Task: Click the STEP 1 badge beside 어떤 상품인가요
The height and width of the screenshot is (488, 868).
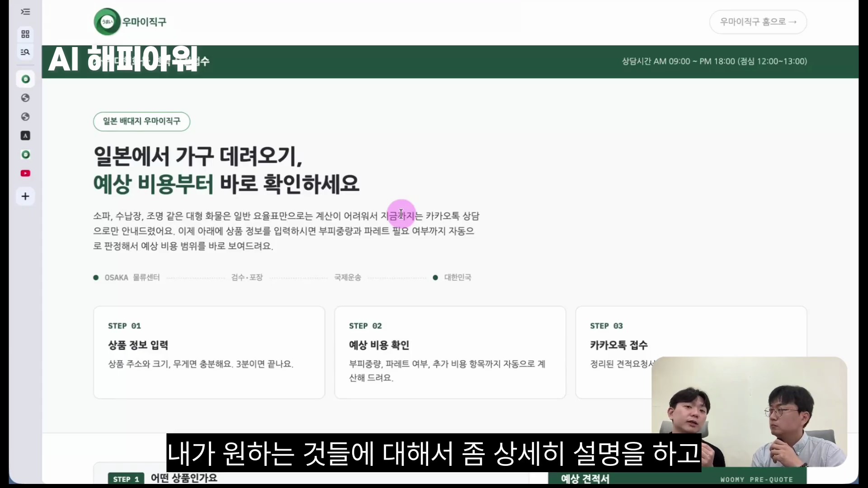Action: click(x=126, y=479)
